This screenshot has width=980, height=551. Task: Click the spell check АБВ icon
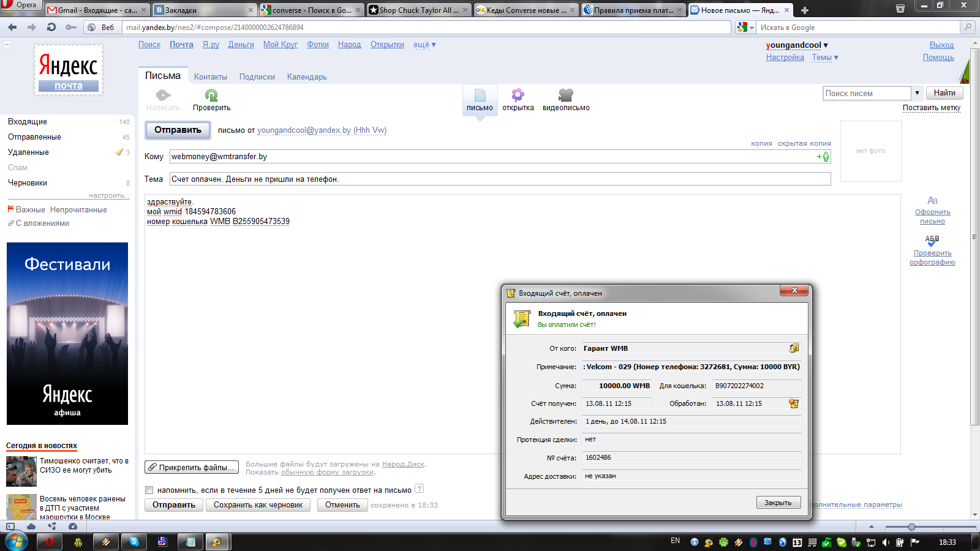[932, 241]
